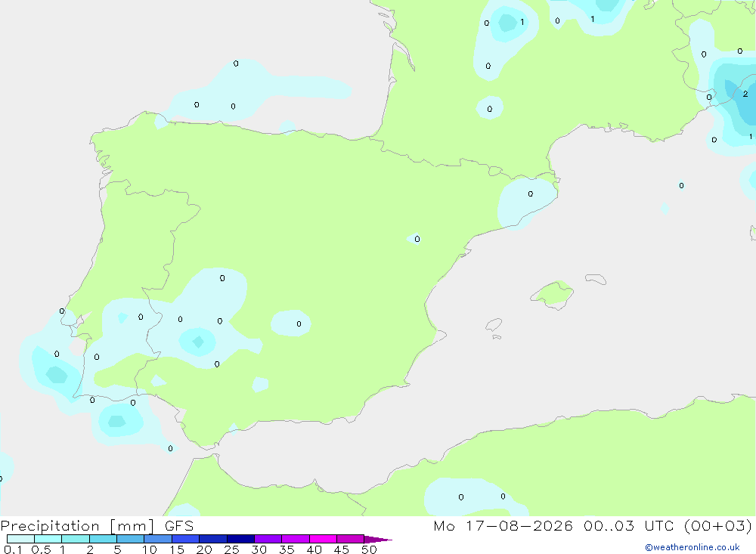This screenshot has height=554, width=756.
Task: Select the 25–30 mm navy legend swatch
Action: pos(240,539)
